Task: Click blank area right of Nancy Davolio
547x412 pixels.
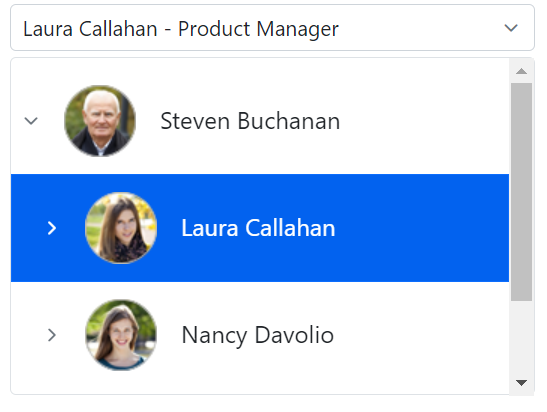Action: [421, 335]
